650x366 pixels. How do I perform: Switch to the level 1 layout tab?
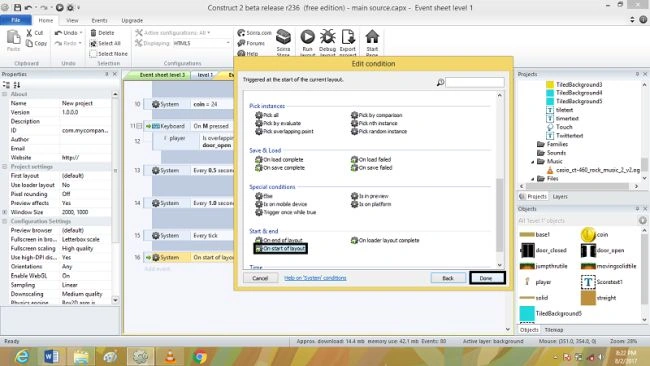(x=205, y=75)
